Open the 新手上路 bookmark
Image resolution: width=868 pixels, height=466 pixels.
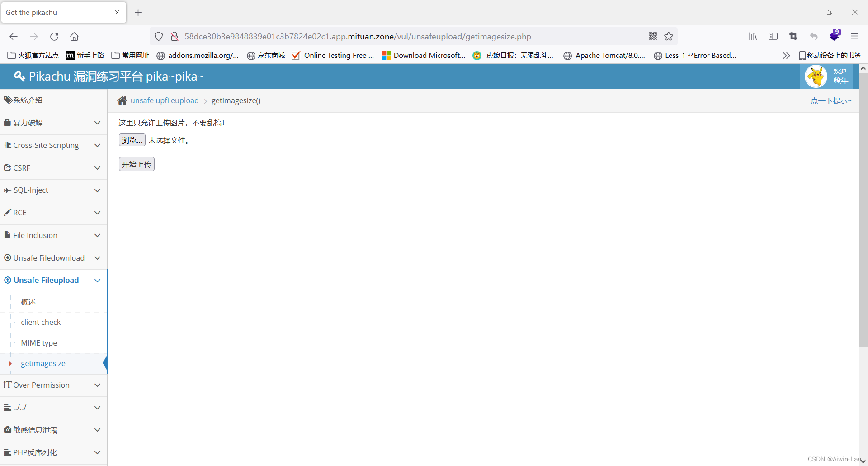coord(85,56)
